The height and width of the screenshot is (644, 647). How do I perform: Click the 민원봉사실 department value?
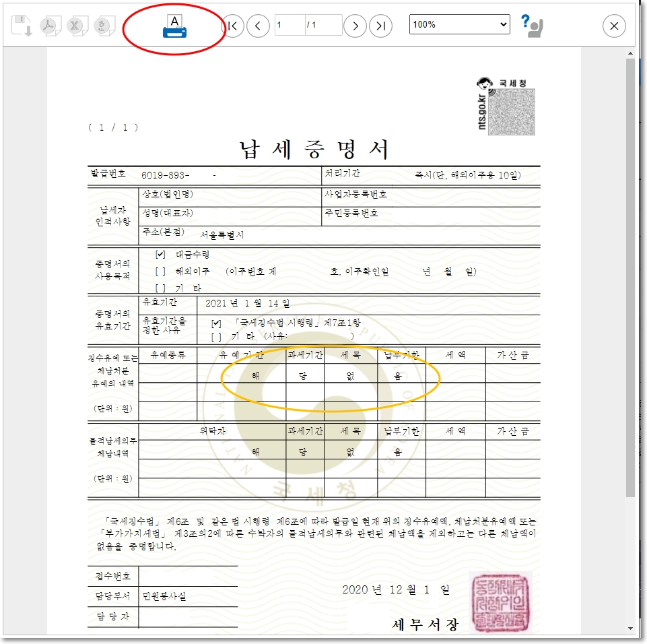[164, 597]
